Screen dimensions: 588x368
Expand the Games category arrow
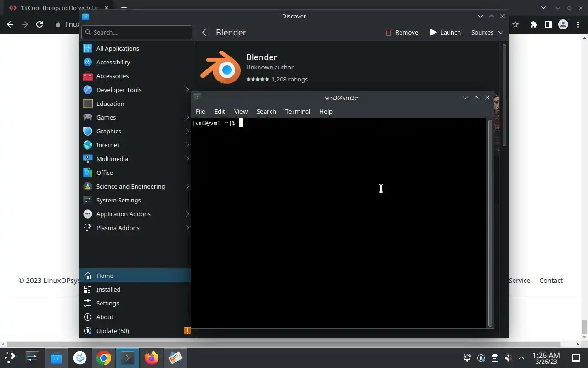point(187,117)
